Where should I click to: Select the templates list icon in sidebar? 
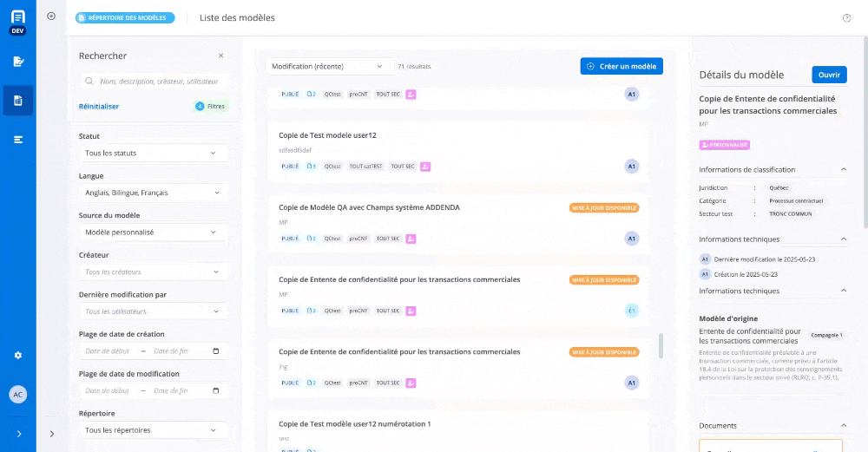(18, 101)
